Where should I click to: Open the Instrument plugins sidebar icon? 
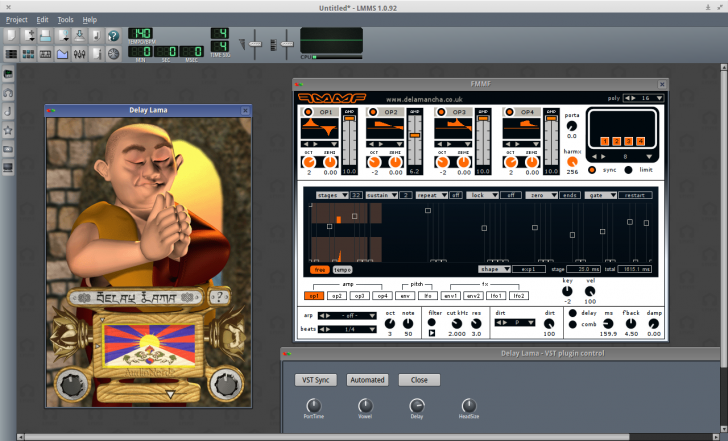pos(8,74)
